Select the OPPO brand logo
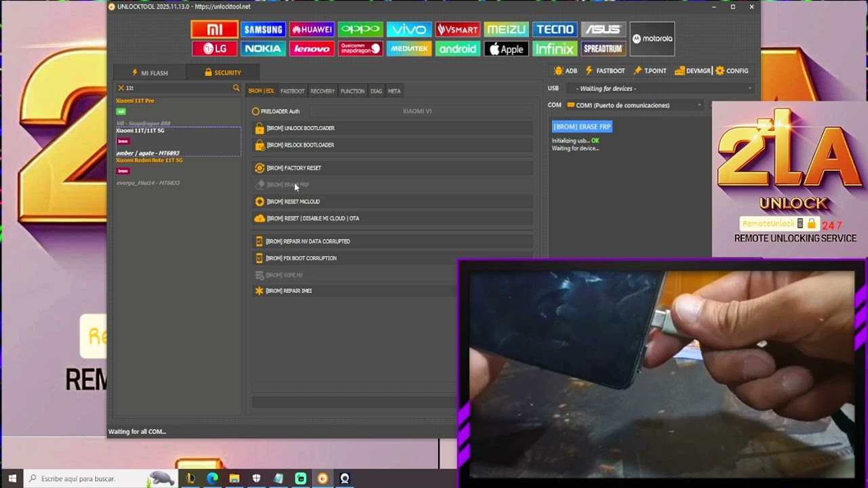The width and height of the screenshot is (868, 488). point(361,29)
